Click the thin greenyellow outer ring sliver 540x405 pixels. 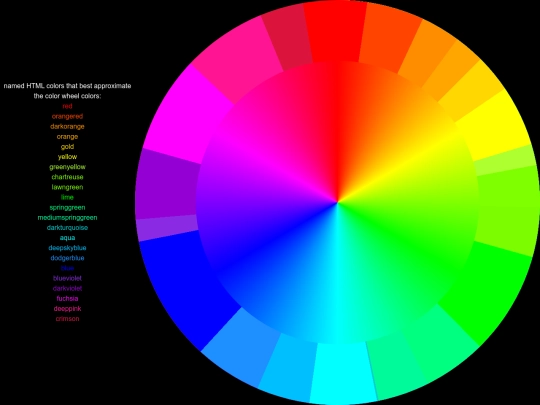tap(506, 160)
